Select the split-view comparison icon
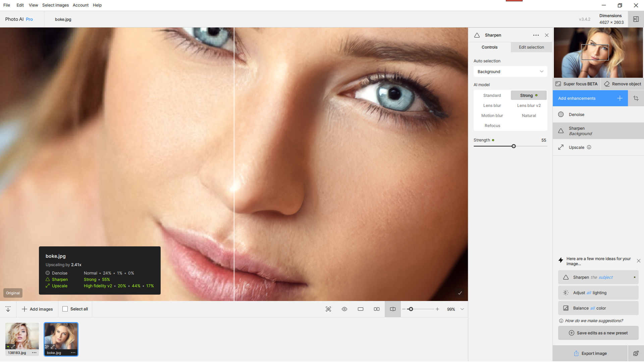Image resolution: width=644 pixels, height=362 pixels. pyautogui.click(x=393, y=309)
